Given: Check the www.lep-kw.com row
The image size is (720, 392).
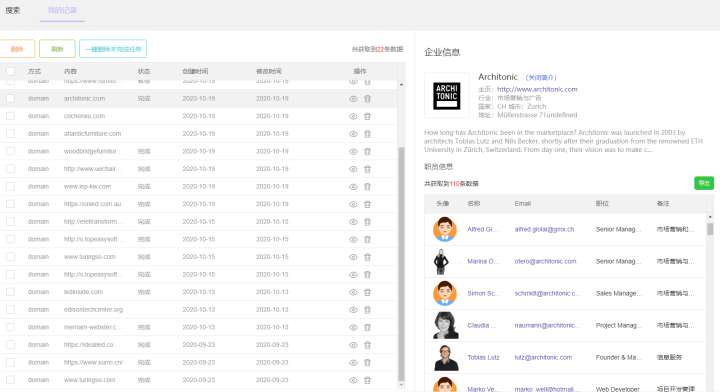Looking at the screenshot, I should [x=10, y=186].
